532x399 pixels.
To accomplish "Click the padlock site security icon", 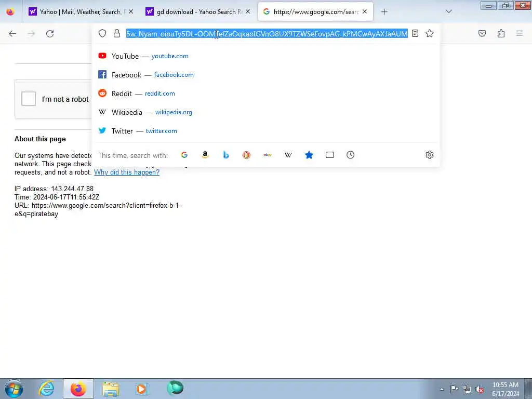I will pos(117,33).
